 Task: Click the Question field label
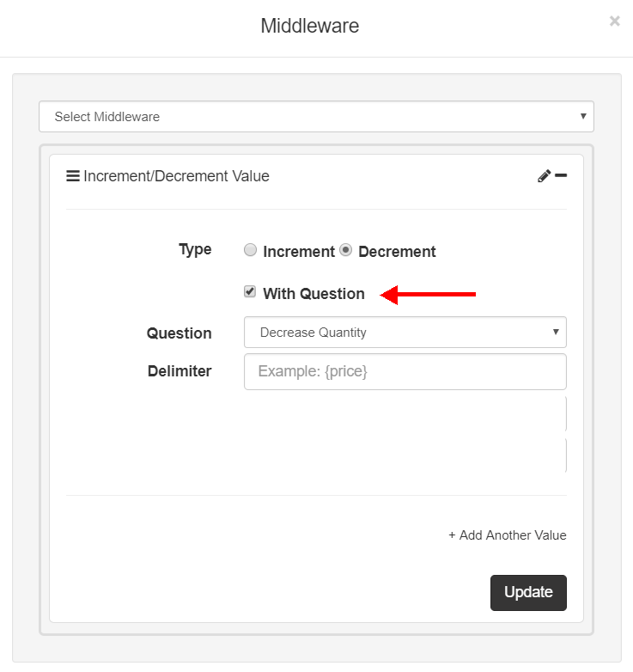tap(179, 333)
